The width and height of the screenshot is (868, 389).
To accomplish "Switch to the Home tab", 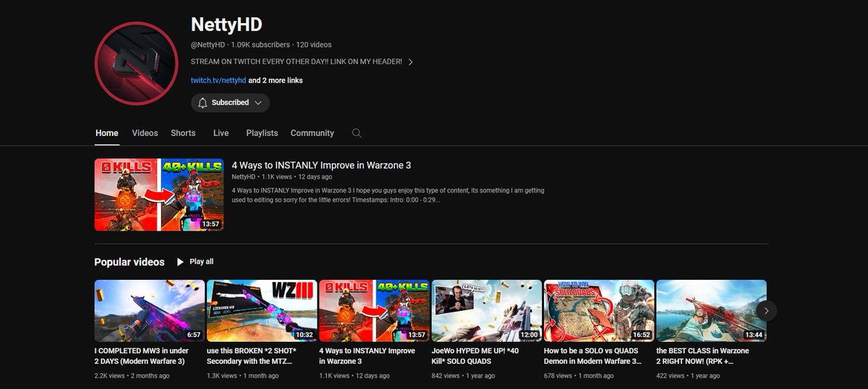I will click(x=106, y=133).
